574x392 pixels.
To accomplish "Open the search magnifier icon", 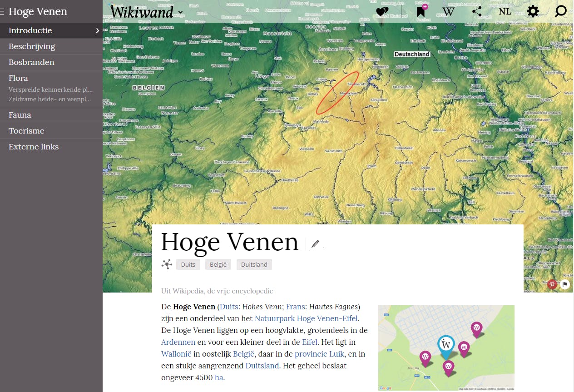I will click(x=561, y=11).
